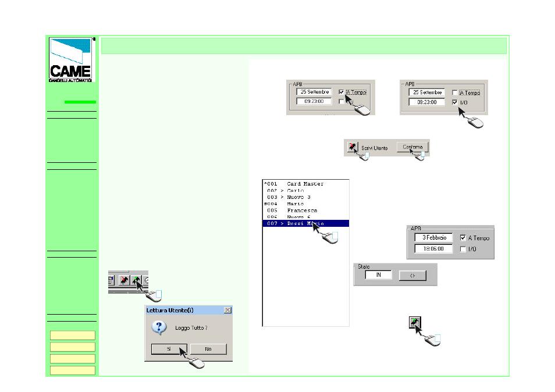Screen dimensions: 555x392
Task: Select user 001 Card Master in the list
Action: pos(306,184)
